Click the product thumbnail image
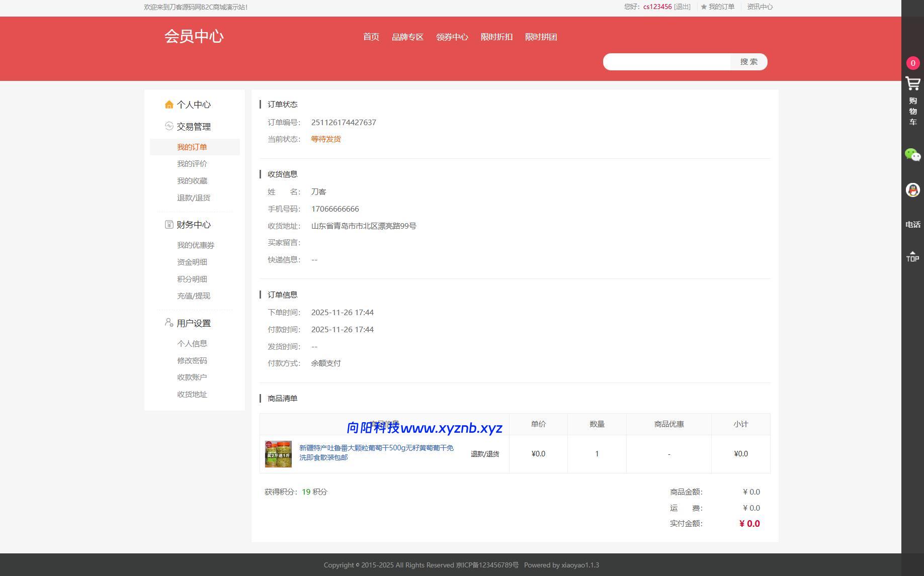Image resolution: width=924 pixels, height=576 pixels. click(278, 453)
